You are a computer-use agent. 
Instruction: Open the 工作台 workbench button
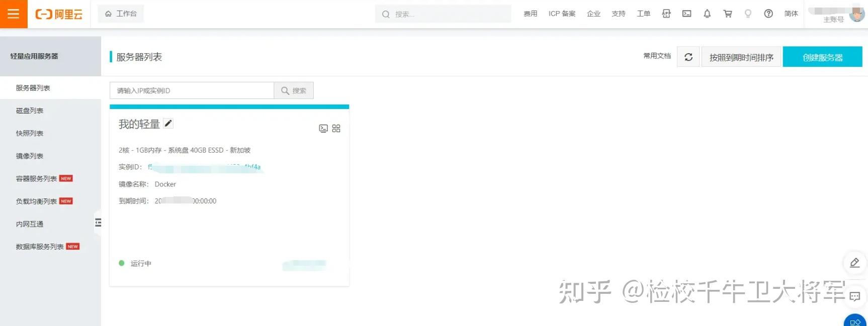[x=121, y=14]
